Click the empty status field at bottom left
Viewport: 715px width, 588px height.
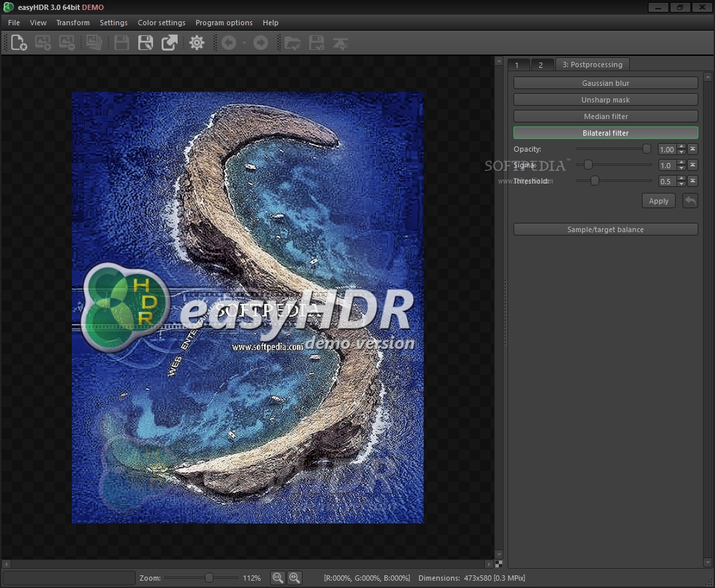pos(69,578)
